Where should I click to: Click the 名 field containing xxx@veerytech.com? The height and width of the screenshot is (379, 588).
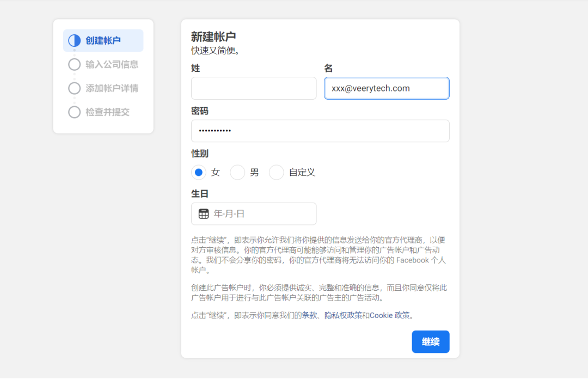[387, 88]
